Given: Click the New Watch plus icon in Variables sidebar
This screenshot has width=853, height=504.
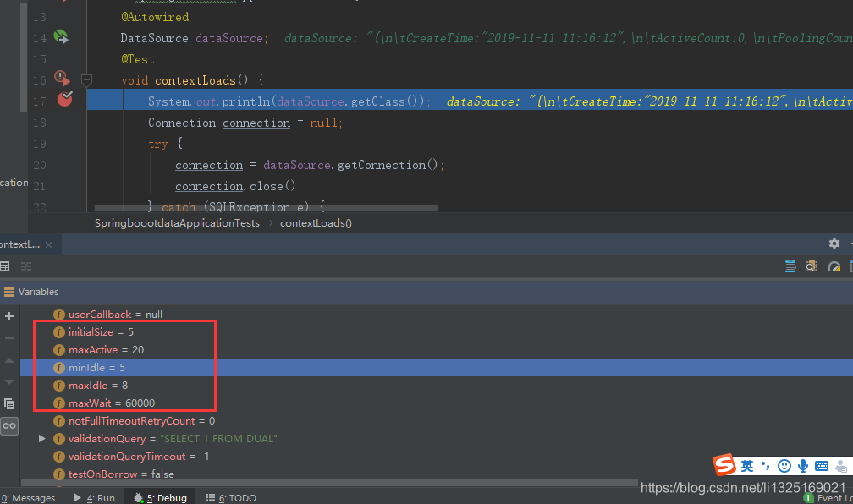Looking at the screenshot, I should (9, 317).
